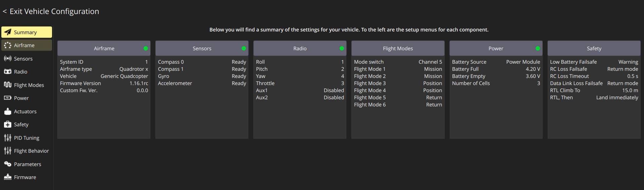Open the Parameters menu item
644x190 pixels.
coord(27,164)
